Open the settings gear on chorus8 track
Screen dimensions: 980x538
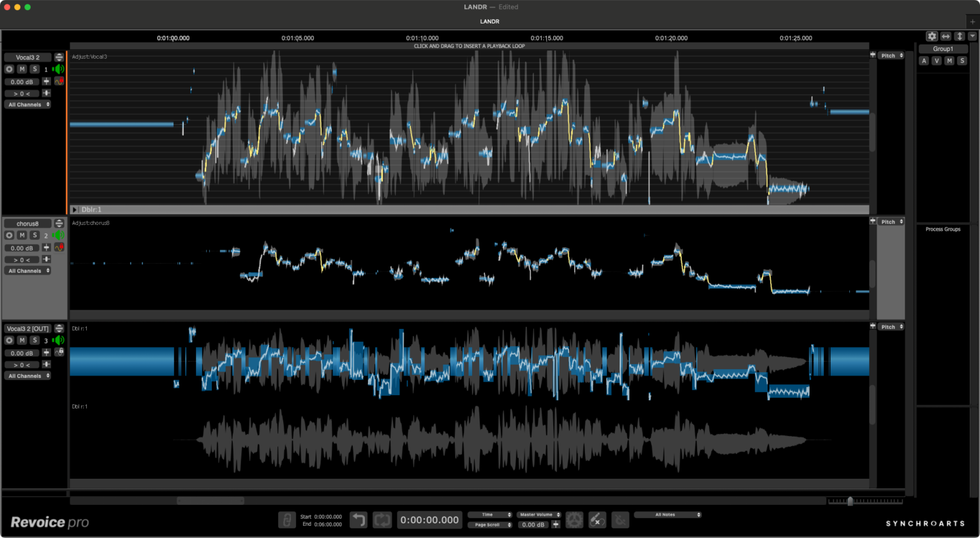pyautogui.click(x=9, y=235)
